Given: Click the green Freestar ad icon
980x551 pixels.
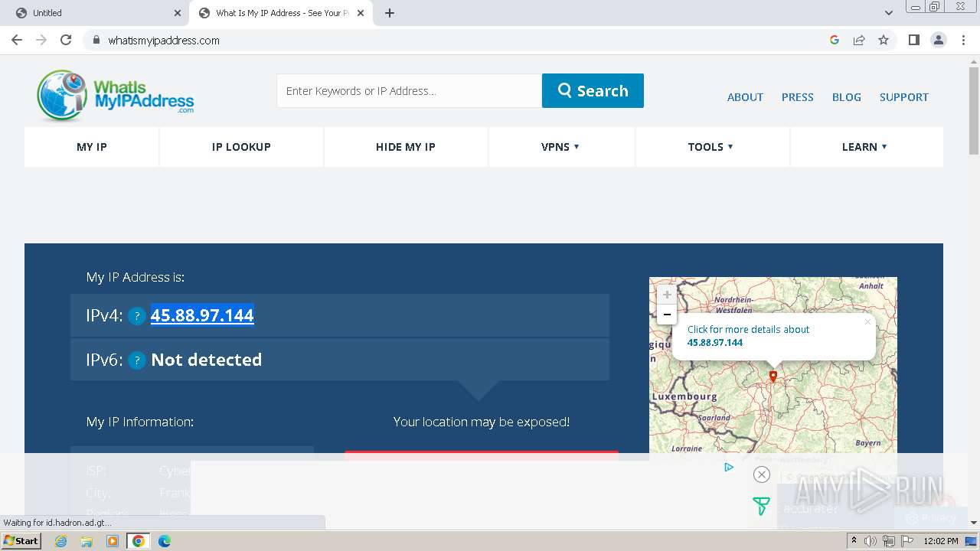Looking at the screenshot, I should tap(761, 506).
